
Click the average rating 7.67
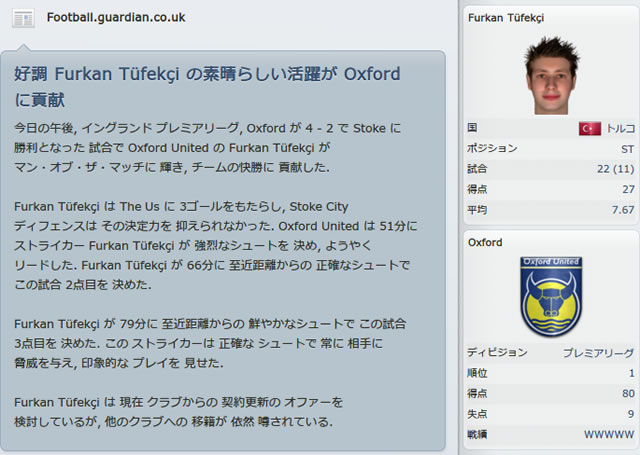(x=623, y=210)
